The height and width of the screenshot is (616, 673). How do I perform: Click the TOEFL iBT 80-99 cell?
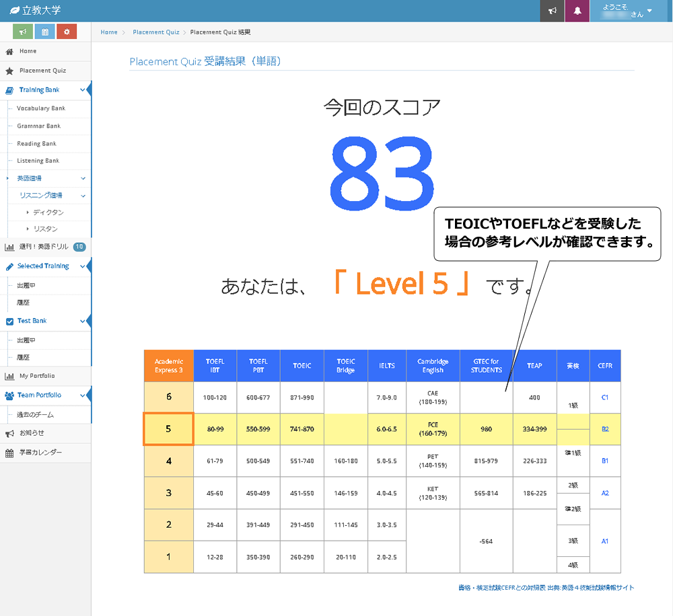[215, 429]
